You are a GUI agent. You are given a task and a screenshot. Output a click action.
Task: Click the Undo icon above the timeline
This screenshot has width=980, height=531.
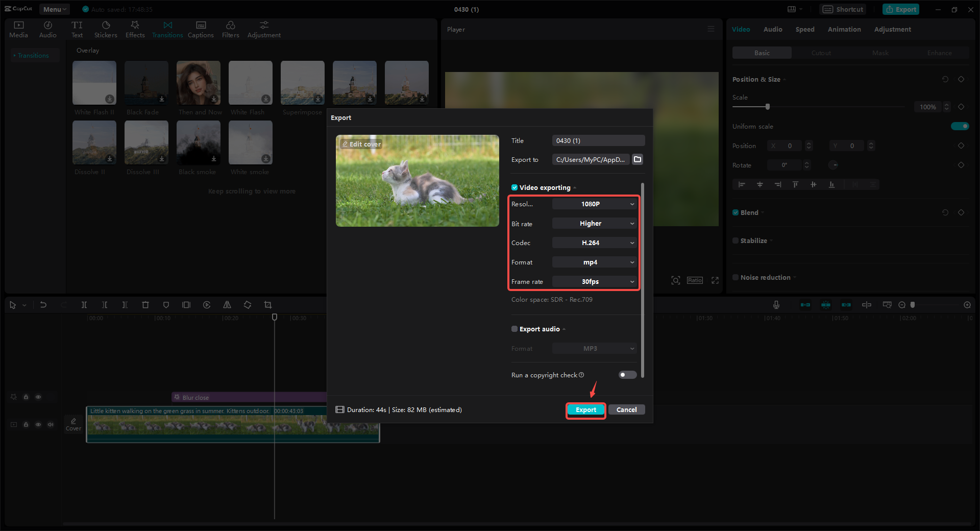tap(43, 305)
